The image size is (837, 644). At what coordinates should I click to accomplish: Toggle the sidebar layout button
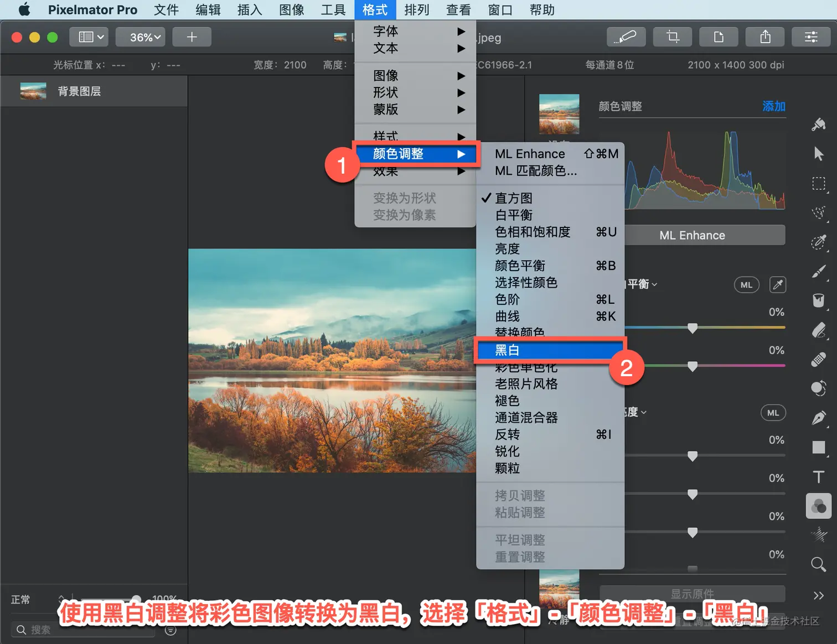click(x=89, y=37)
